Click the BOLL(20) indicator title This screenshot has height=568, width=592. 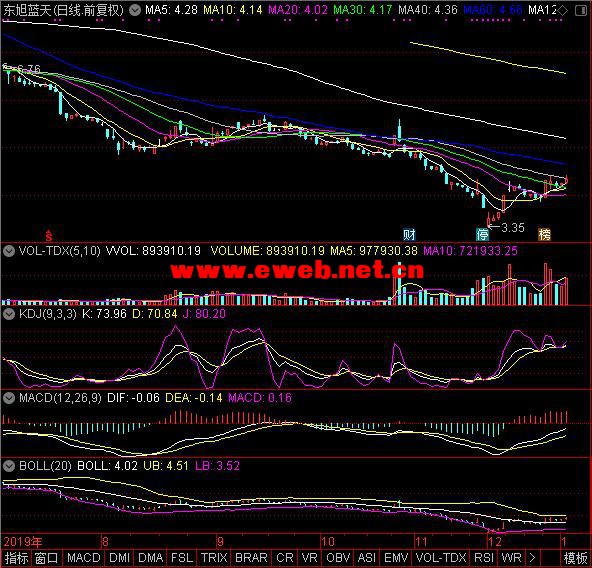point(45,466)
